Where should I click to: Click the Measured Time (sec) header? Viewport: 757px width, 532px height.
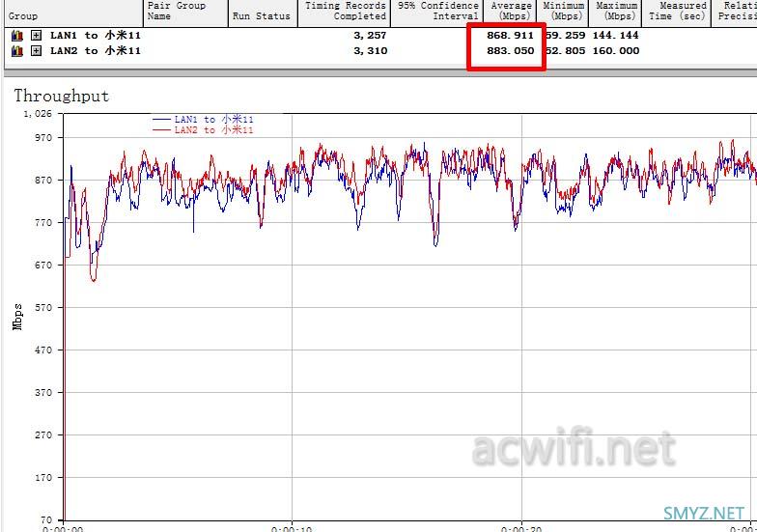click(676, 14)
